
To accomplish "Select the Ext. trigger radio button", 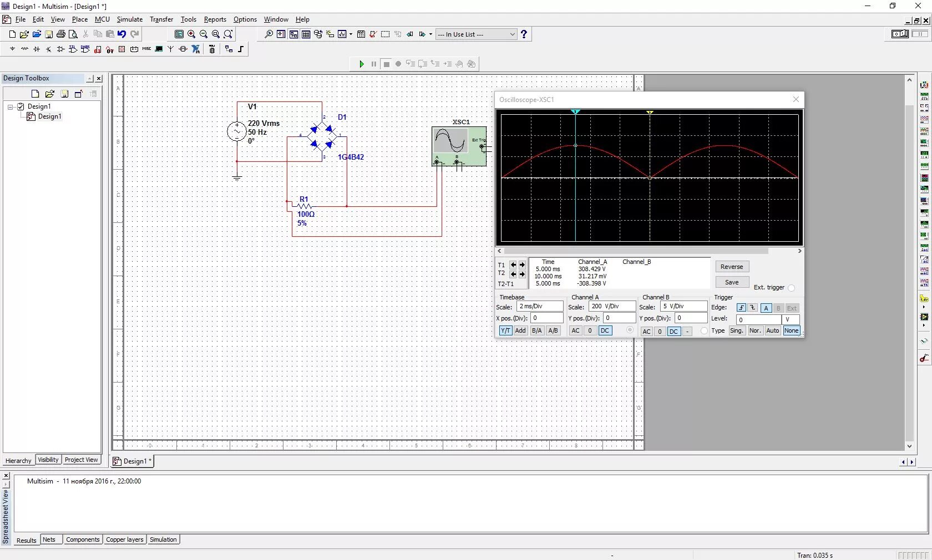I will tap(791, 288).
